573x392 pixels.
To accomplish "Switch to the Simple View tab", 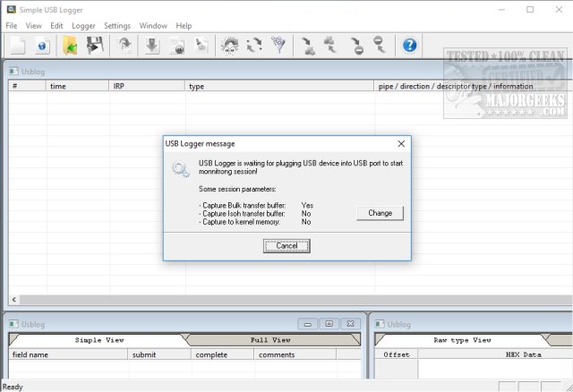I will point(99,340).
